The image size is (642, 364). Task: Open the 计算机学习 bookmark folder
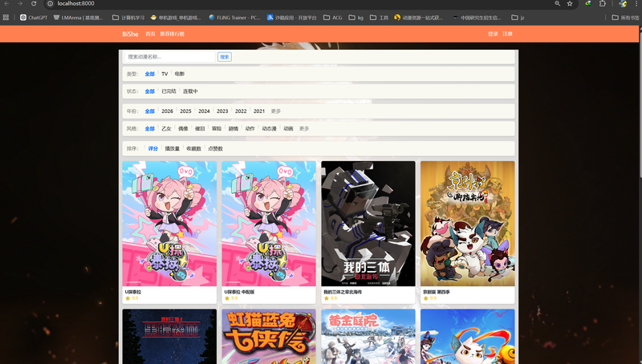tap(128, 18)
